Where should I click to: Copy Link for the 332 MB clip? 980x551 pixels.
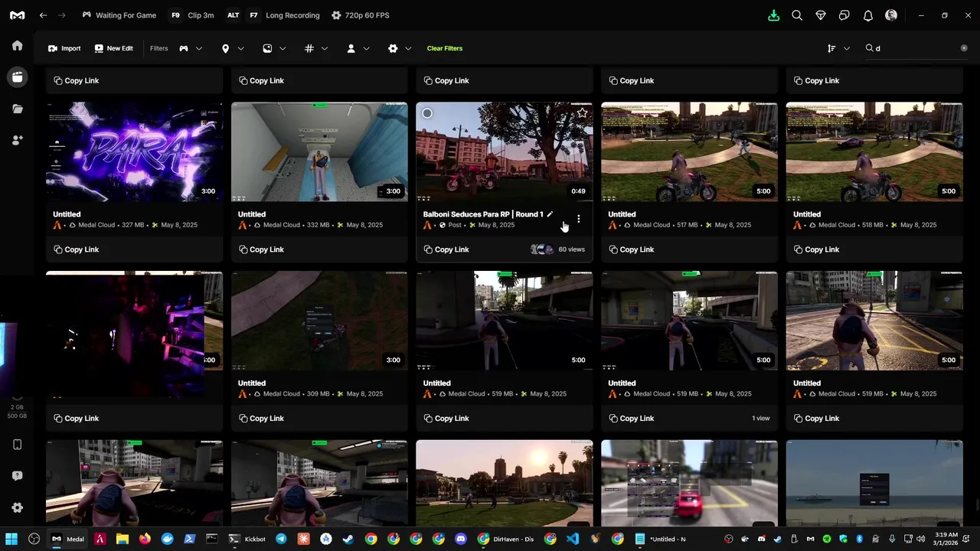261,249
